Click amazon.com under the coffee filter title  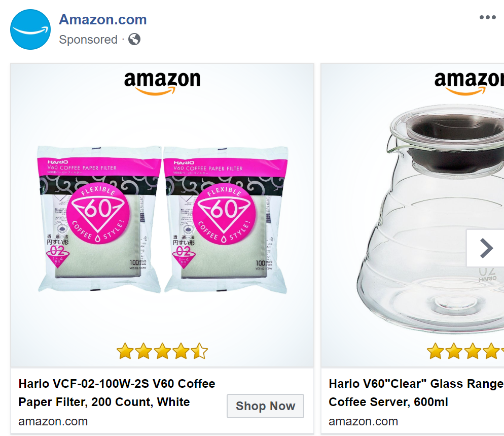[53, 421]
